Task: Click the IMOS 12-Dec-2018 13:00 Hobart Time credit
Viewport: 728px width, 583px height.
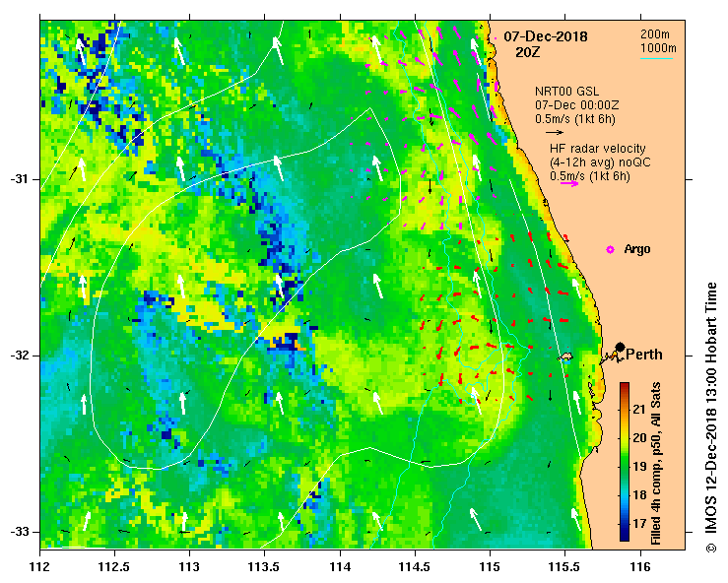Action: (711, 418)
